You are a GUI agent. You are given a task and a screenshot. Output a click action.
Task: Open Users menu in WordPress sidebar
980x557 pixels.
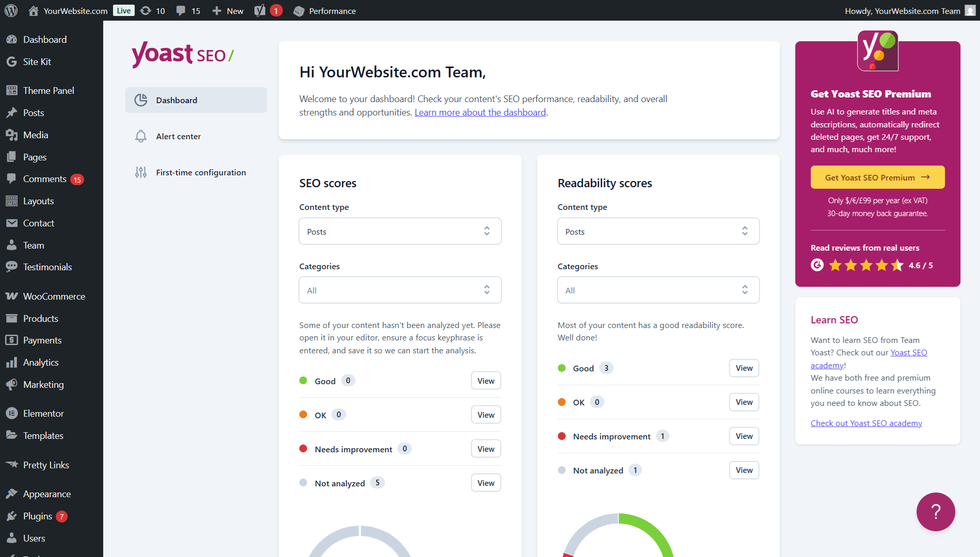click(52, 538)
